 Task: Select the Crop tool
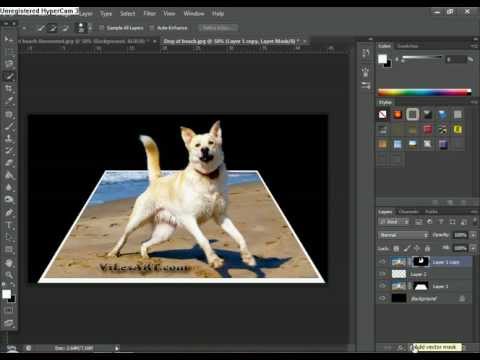point(9,89)
